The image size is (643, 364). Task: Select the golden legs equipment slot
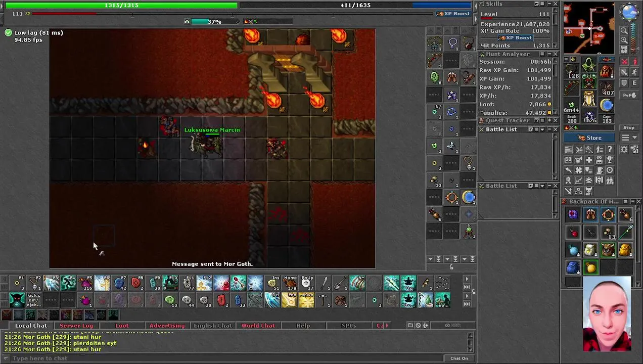[589, 98]
